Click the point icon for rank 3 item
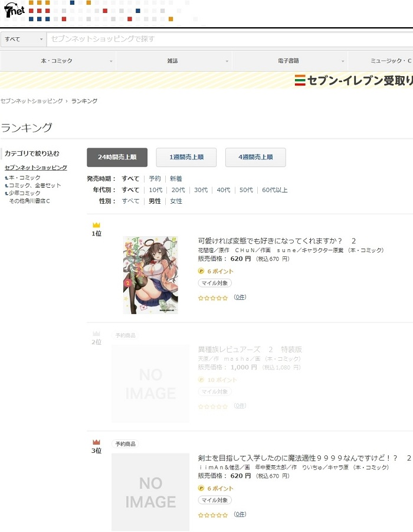This screenshot has height=532, width=413. pyautogui.click(x=201, y=488)
